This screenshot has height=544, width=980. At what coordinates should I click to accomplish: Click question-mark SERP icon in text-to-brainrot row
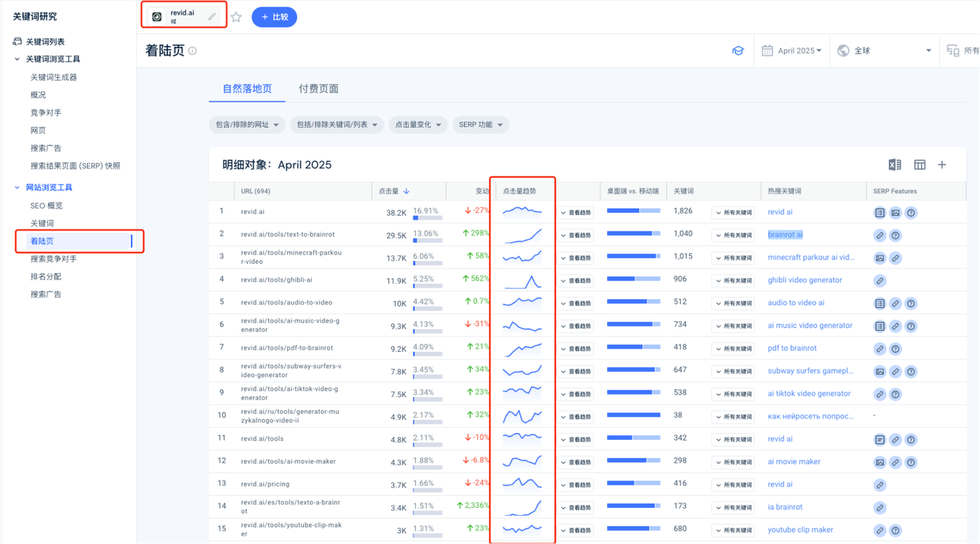click(895, 236)
